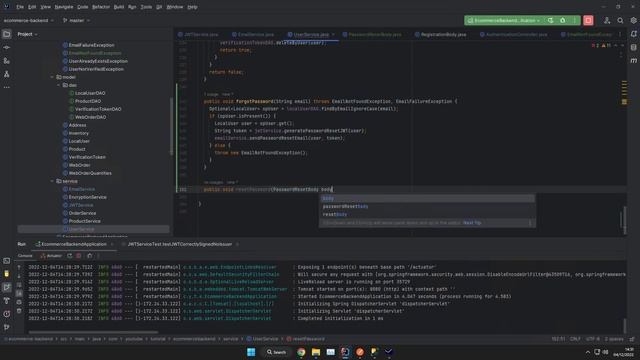Click Next Tip link in completion popup
Screen dimensions: 640x360
pos(472,223)
